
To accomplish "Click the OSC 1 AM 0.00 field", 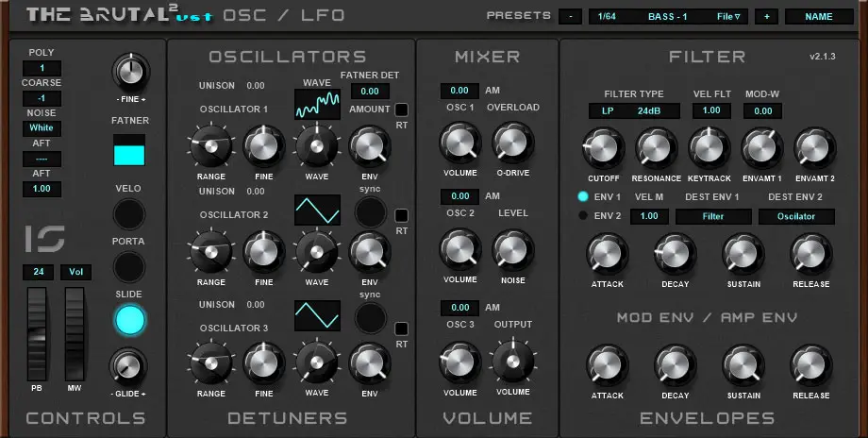I will (x=459, y=91).
